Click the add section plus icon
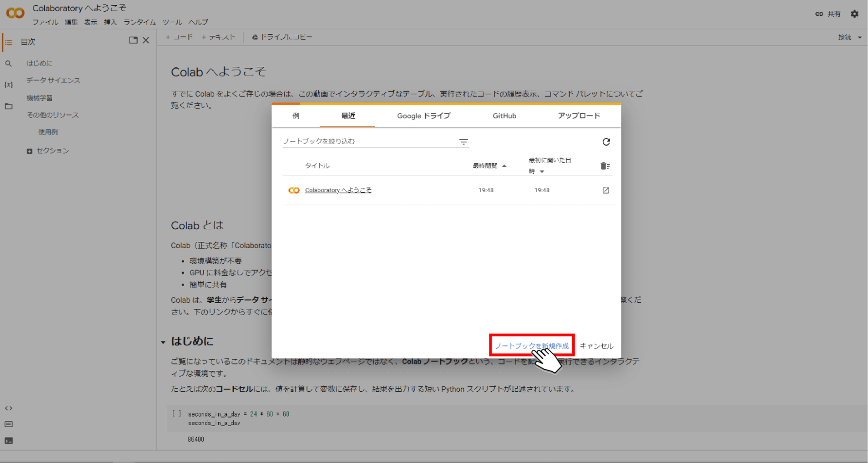 point(29,151)
